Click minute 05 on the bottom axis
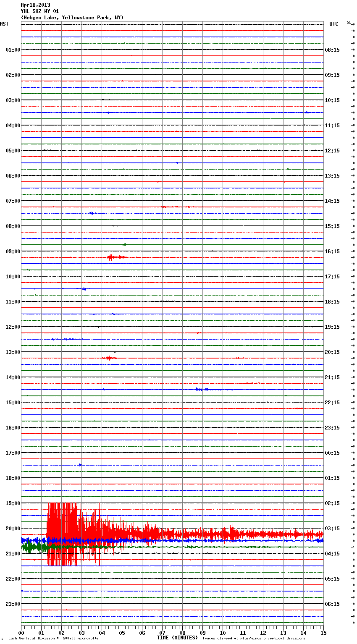Viewport: 357px width, 644px height. pyautogui.click(x=122, y=633)
